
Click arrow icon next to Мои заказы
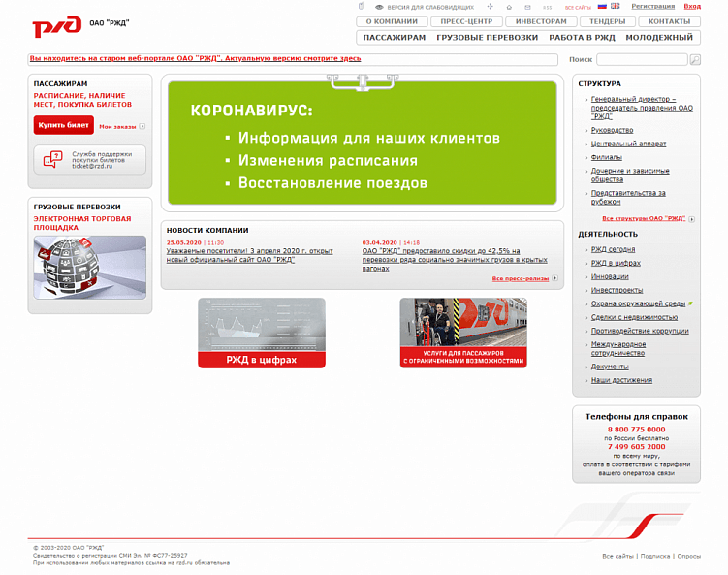pyautogui.click(x=142, y=126)
